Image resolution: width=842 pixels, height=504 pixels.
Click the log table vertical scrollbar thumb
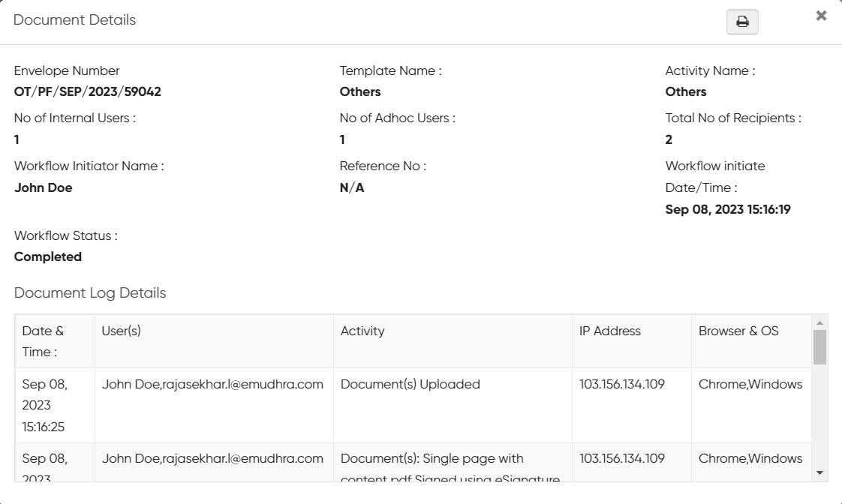(819, 346)
